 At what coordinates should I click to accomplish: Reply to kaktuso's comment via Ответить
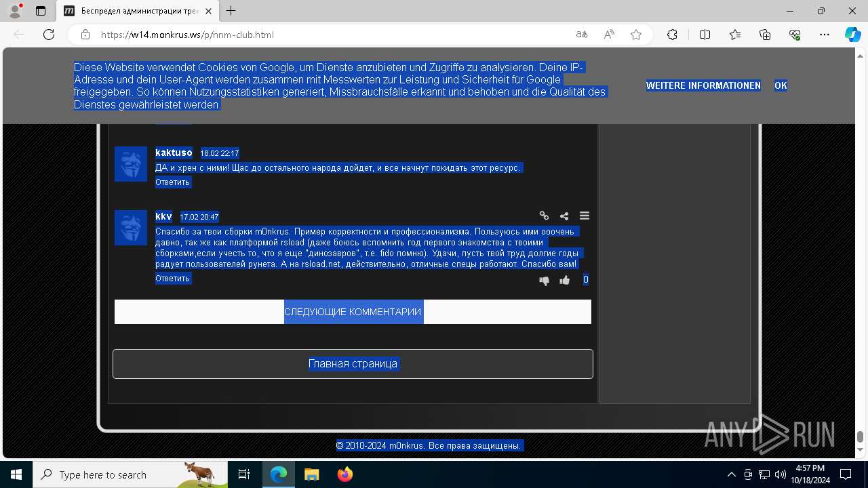tap(173, 182)
